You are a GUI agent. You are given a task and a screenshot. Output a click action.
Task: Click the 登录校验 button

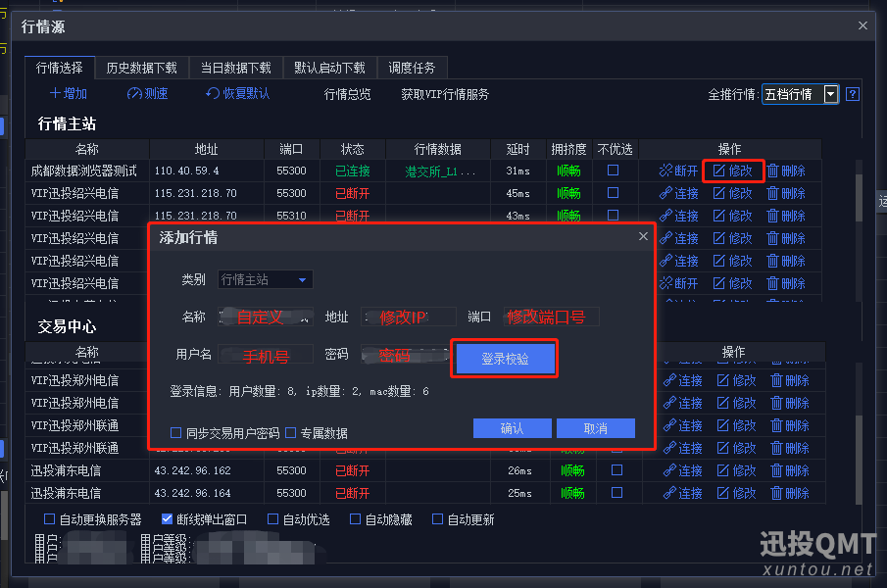click(x=505, y=359)
